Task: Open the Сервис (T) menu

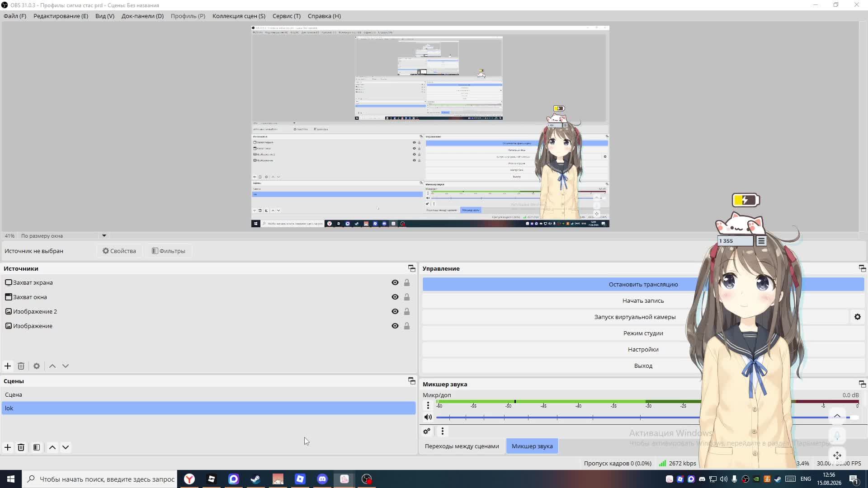Action: click(287, 16)
